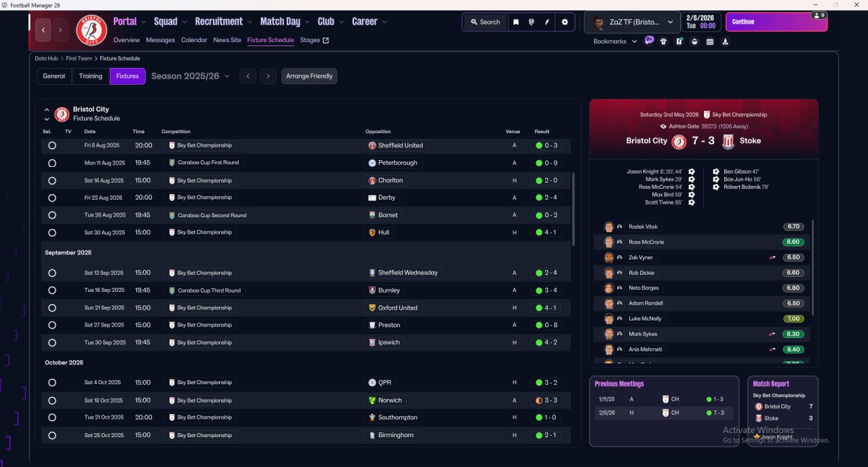
Task: Click the 2/6/2026 date and time display
Action: point(701,22)
